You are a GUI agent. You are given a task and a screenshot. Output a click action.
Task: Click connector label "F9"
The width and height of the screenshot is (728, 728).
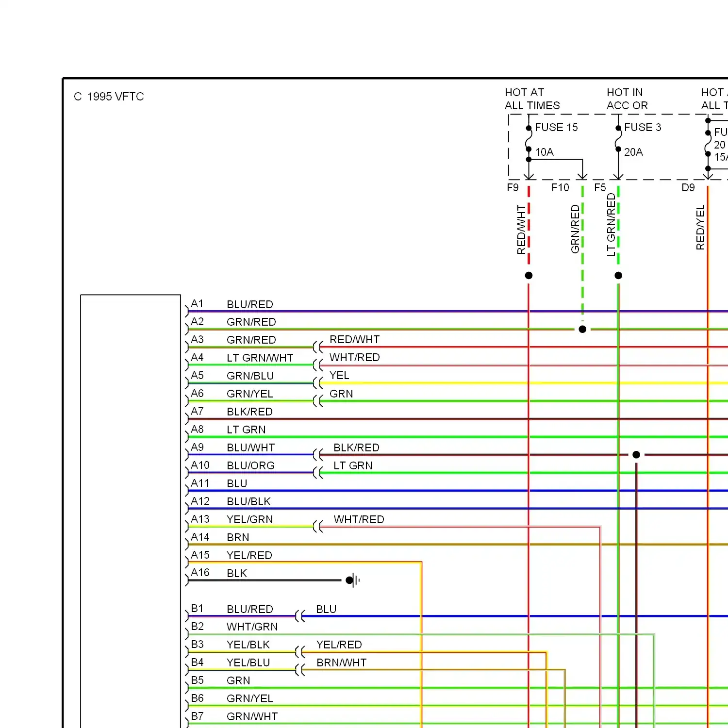click(x=513, y=187)
